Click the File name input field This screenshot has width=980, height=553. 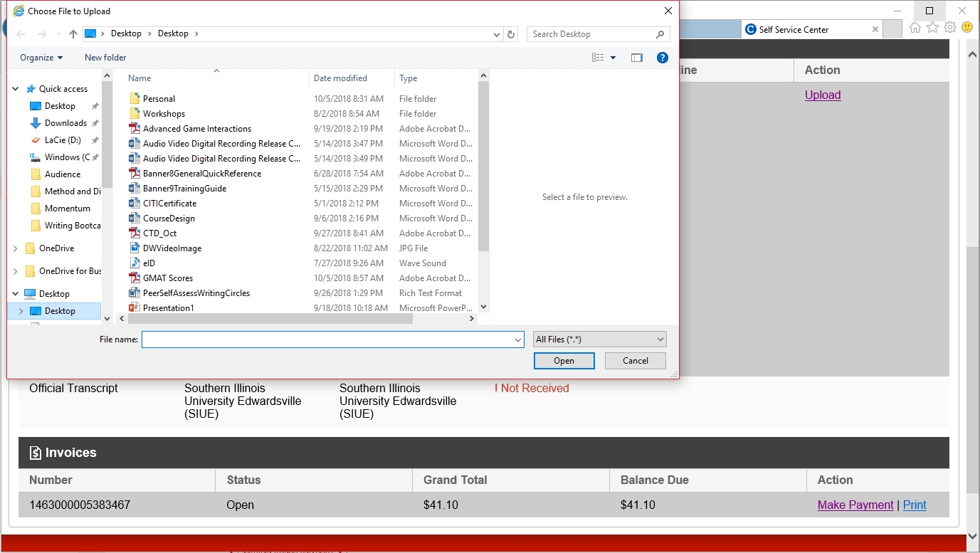coord(327,339)
